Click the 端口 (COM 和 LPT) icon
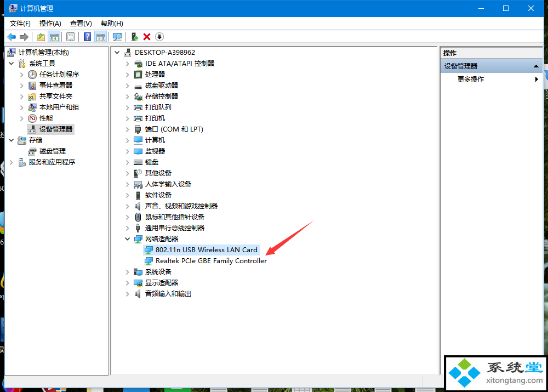The image size is (548, 392). coord(138,129)
